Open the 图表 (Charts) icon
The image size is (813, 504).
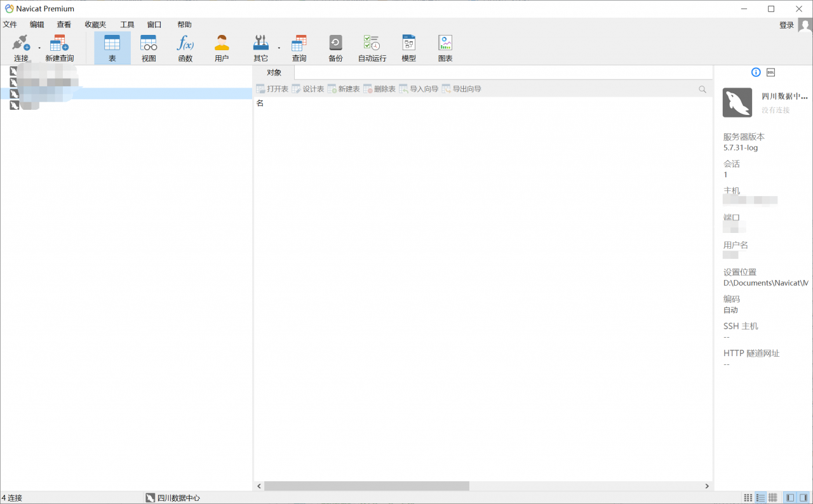(445, 47)
